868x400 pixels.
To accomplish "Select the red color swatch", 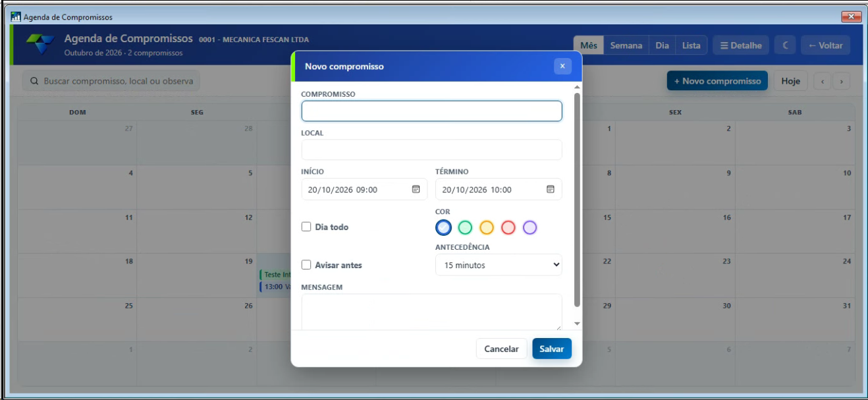I will pyautogui.click(x=508, y=227).
